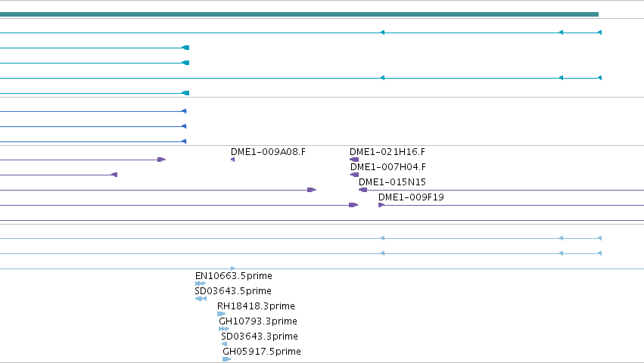Select the purple glyph under DME1-021H16.F
The width and height of the screenshot is (644, 363).
(x=354, y=160)
